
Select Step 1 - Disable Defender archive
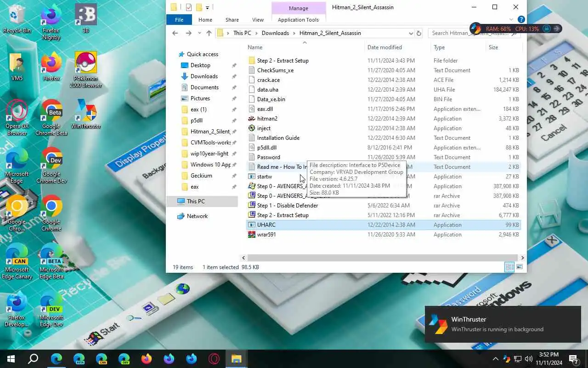coord(288,206)
